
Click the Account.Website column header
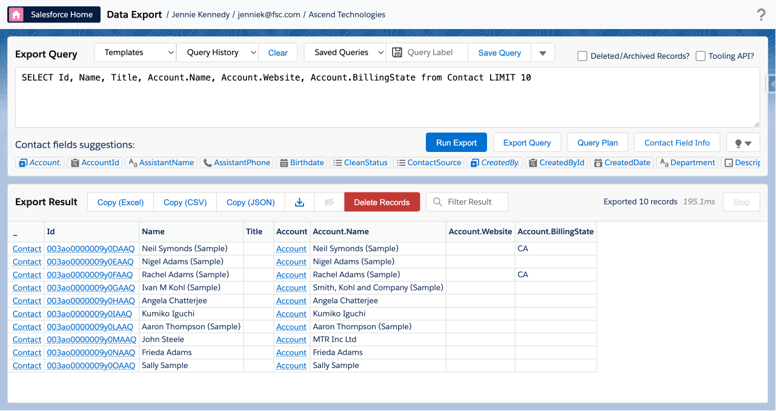tap(480, 231)
